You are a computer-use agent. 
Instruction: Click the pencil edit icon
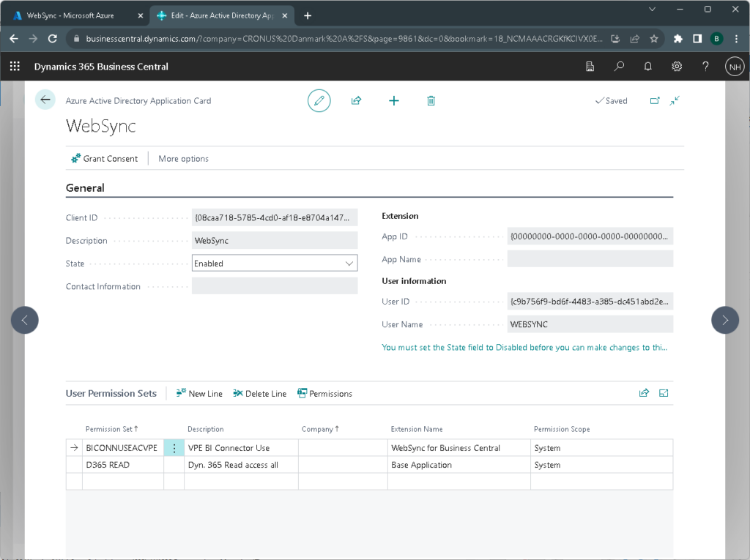click(319, 101)
